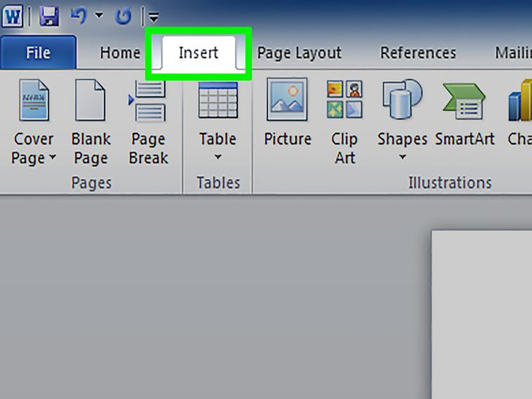Viewport: 532px width, 399px height.
Task: Open the References tab
Action: click(x=418, y=53)
